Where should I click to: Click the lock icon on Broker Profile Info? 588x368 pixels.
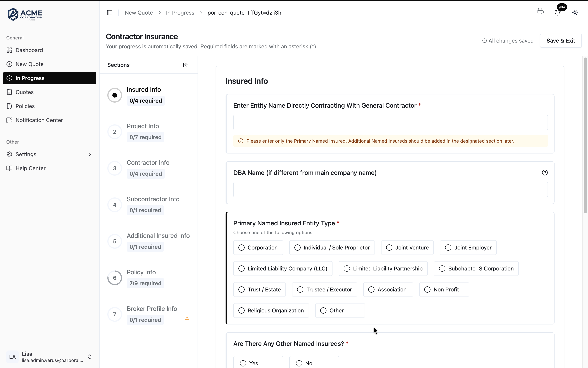pyautogui.click(x=187, y=320)
